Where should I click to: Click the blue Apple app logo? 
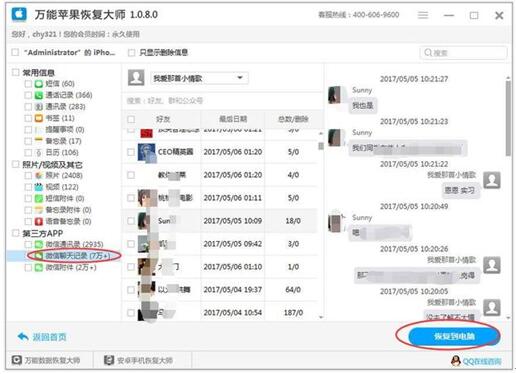click(19, 14)
